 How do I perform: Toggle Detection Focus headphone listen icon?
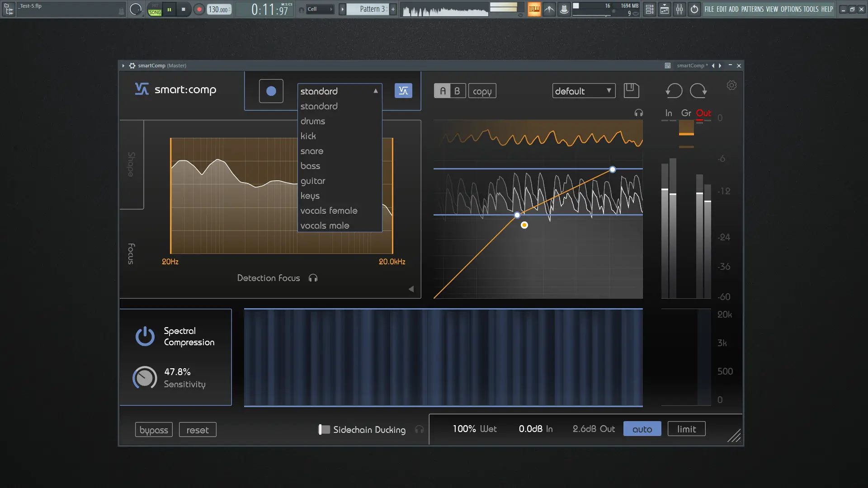pos(313,278)
